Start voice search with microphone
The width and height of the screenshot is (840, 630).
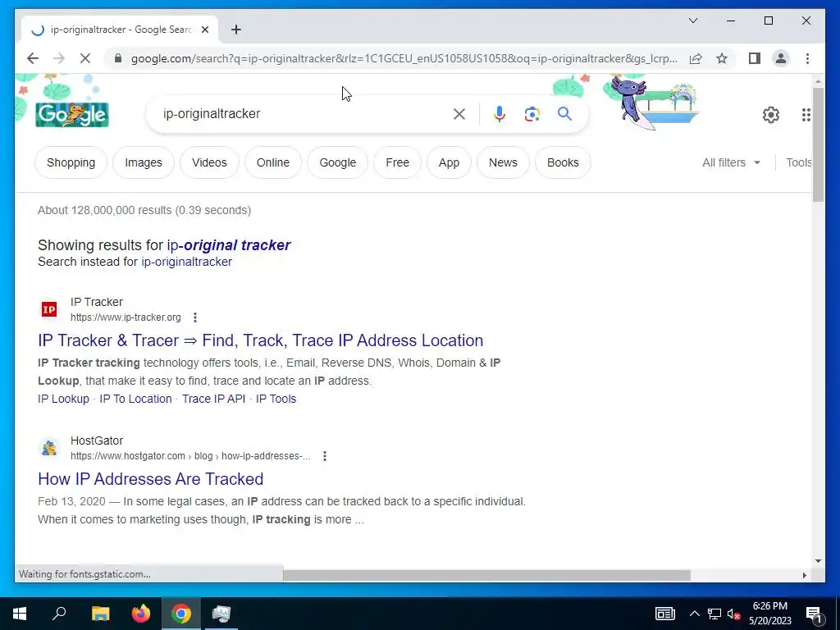(500, 113)
